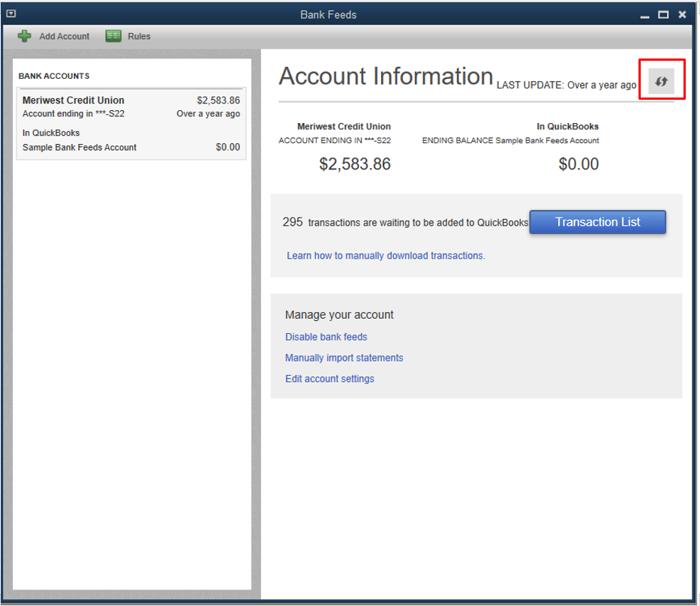The height and width of the screenshot is (606, 700).
Task: Click Manually import statements link
Action: coord(344,358)
